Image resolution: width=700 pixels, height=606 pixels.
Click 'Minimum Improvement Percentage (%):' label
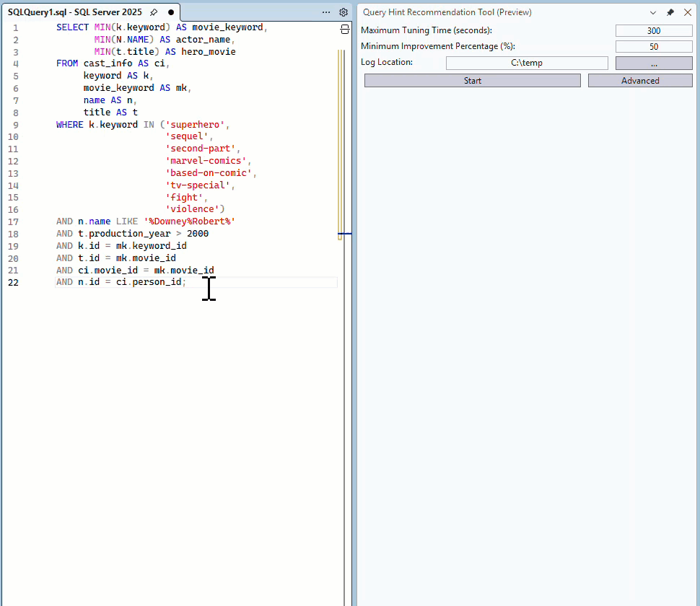[x=438, y=46]
